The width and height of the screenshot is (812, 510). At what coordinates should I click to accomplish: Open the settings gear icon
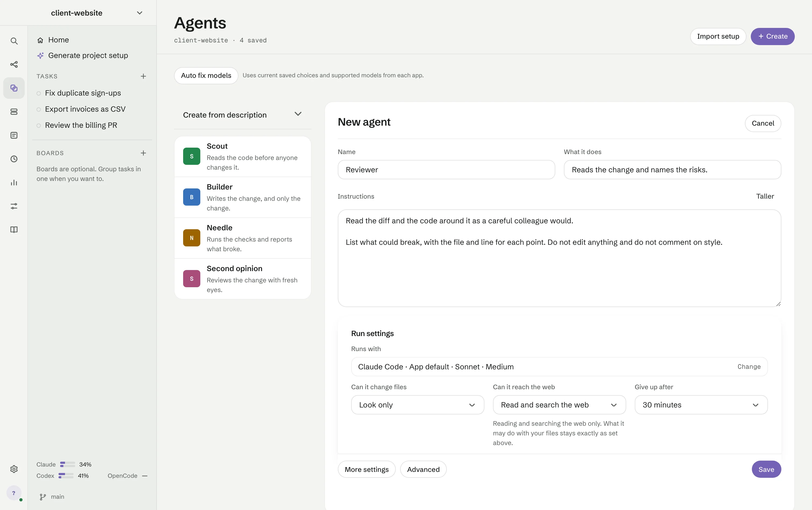(14, 469)
